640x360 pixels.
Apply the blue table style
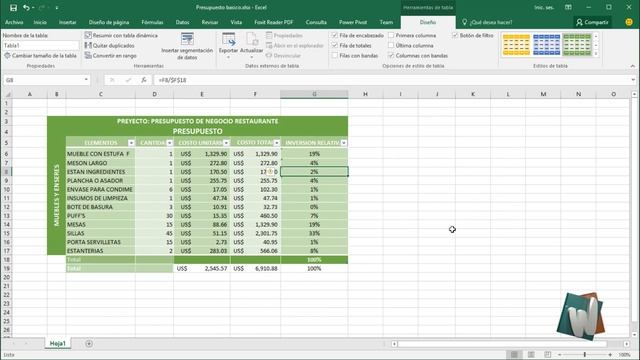click(547, 44)
